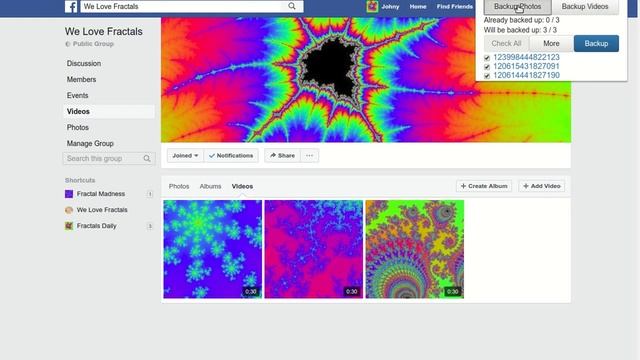Click Johny profile name link
The width and height of the screenshot is (640, 360).
point(390,7)
